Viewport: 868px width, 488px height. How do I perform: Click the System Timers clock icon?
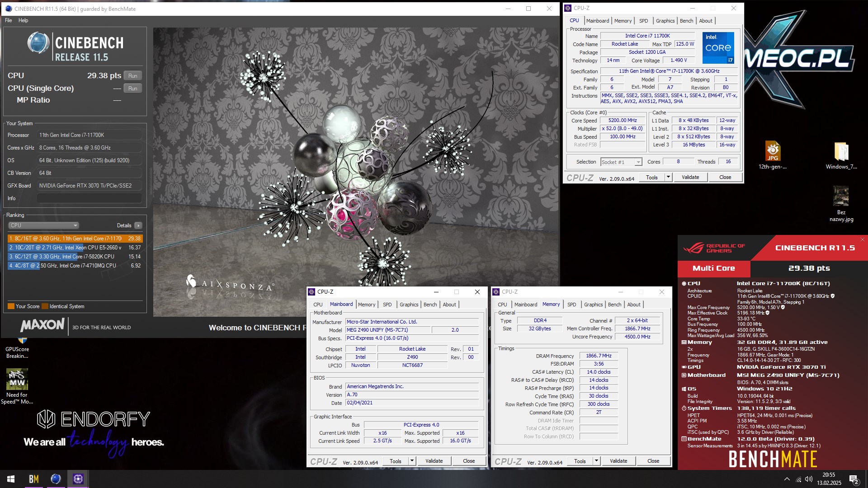coord(684,408)
